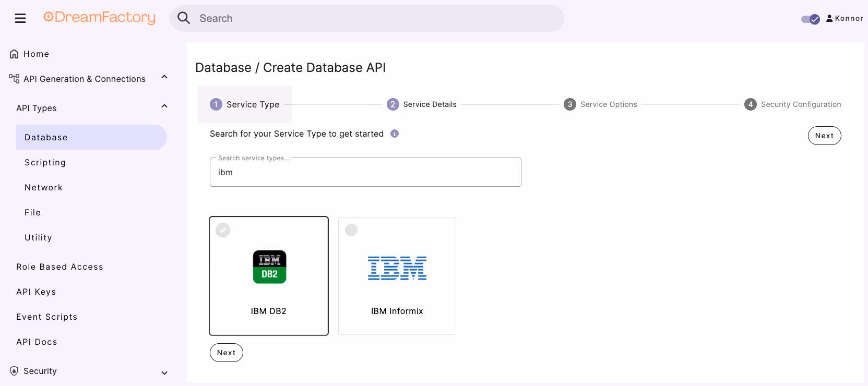This screenshot has height=386, width=868.
Task: Open Role Based Access
Action: tap(60, 267)
